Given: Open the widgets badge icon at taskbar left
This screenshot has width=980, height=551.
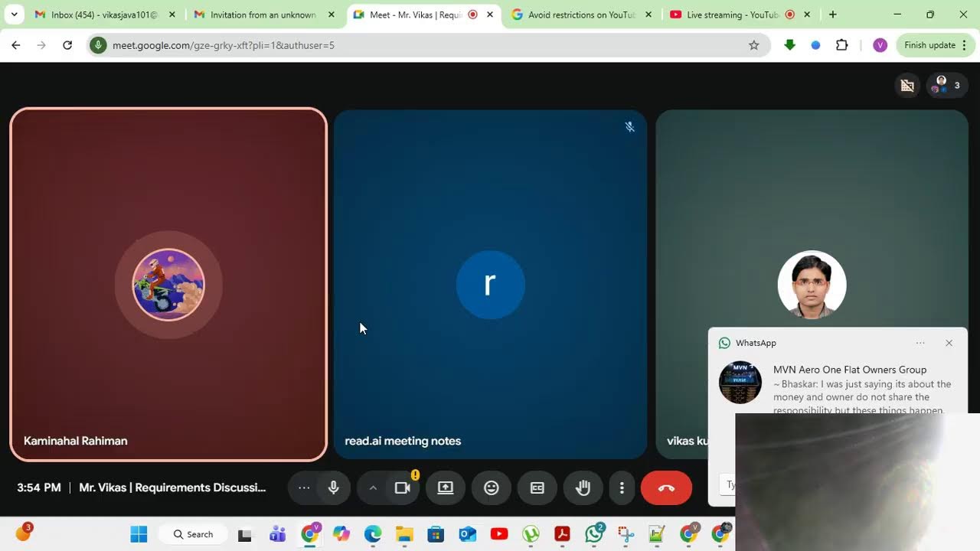Looking at the screenshot, I should (x=23, y=533).
